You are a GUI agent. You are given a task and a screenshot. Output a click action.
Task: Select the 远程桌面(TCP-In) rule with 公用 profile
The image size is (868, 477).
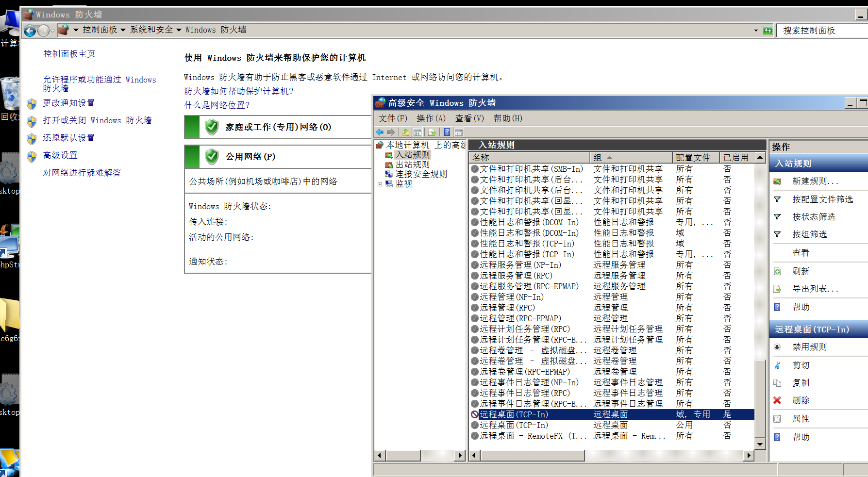point(612,425)
